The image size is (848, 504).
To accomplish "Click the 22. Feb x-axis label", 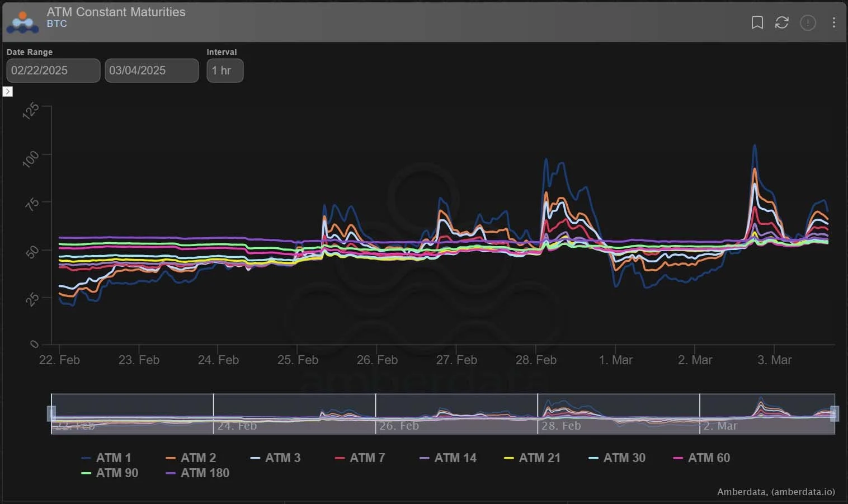I will tap(59, 360).
